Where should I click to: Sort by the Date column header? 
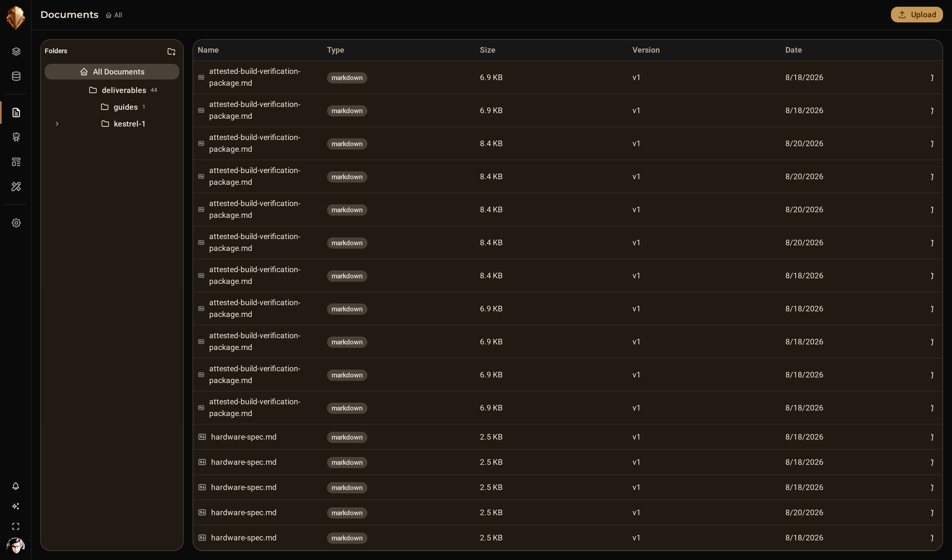tap(793, 50)
